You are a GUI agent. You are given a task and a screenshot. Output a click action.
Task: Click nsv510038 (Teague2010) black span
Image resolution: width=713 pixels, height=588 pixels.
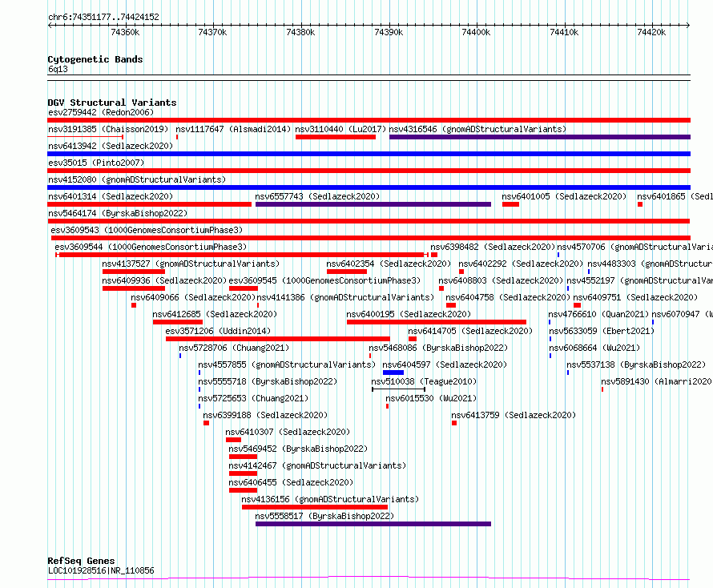[398, 389]
